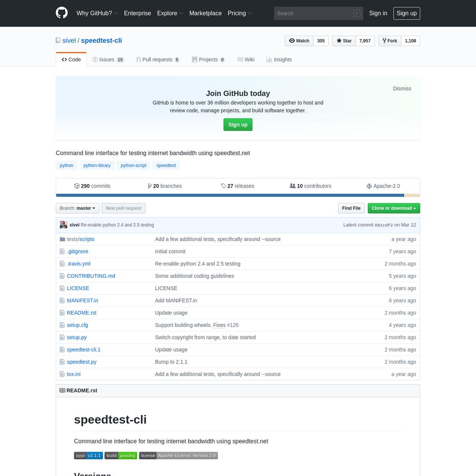Click the repository book icon beside sivel

coord(58,40)
